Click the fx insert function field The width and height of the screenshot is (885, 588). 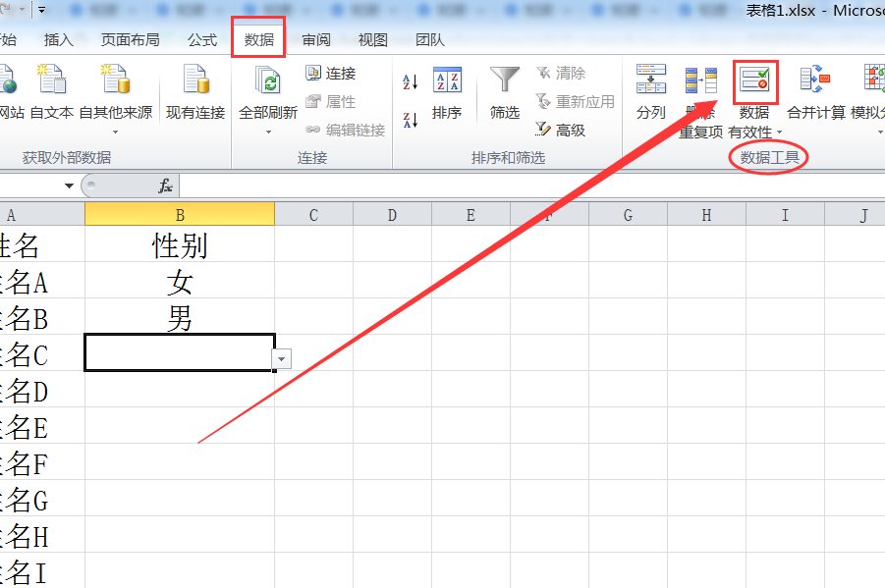click(x=163, y=186)
